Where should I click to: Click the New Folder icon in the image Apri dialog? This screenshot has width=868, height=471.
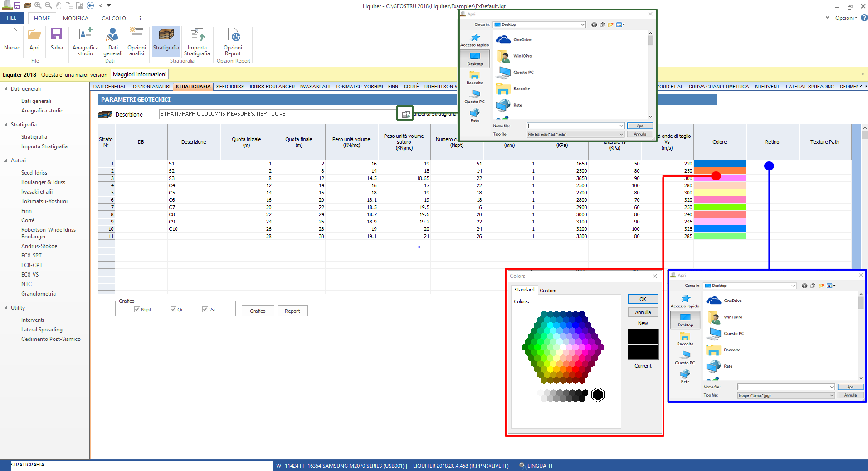821,286
